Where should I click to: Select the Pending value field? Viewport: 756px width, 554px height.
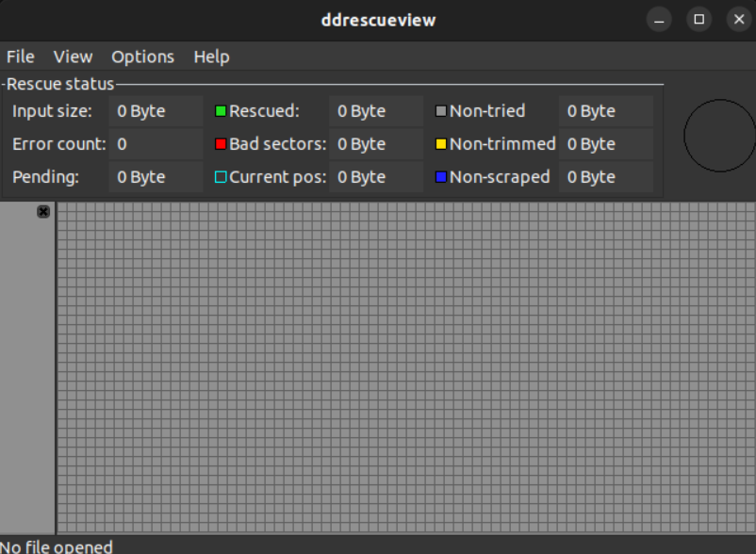click(x=156, y=177)
